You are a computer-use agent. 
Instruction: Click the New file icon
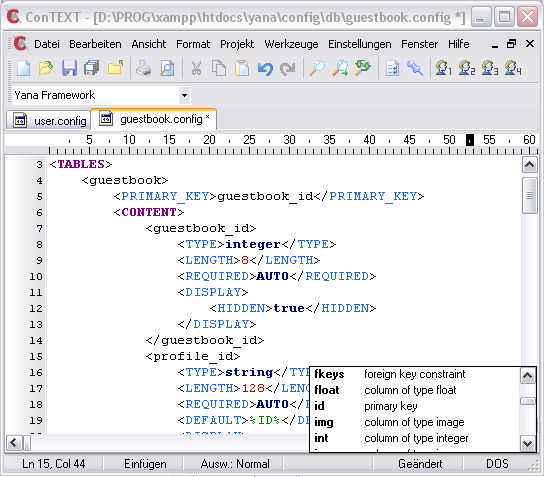24,68
